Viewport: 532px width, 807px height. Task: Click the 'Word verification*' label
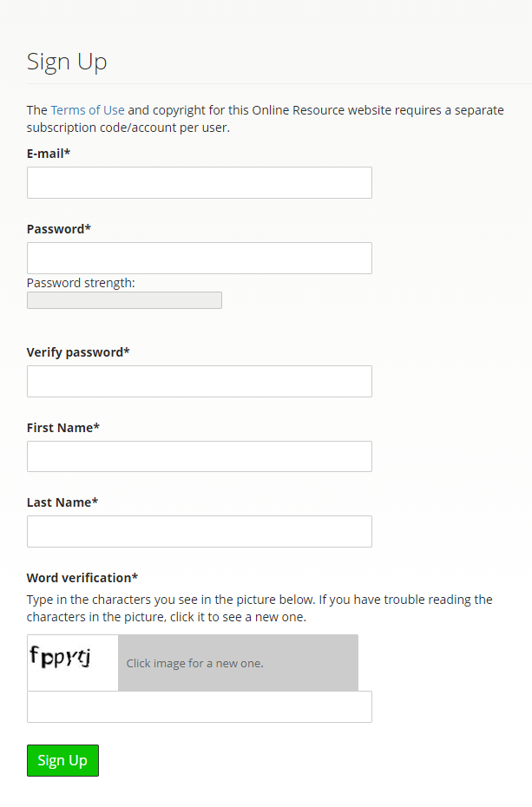pyautogui.click(x=81, y=577)
